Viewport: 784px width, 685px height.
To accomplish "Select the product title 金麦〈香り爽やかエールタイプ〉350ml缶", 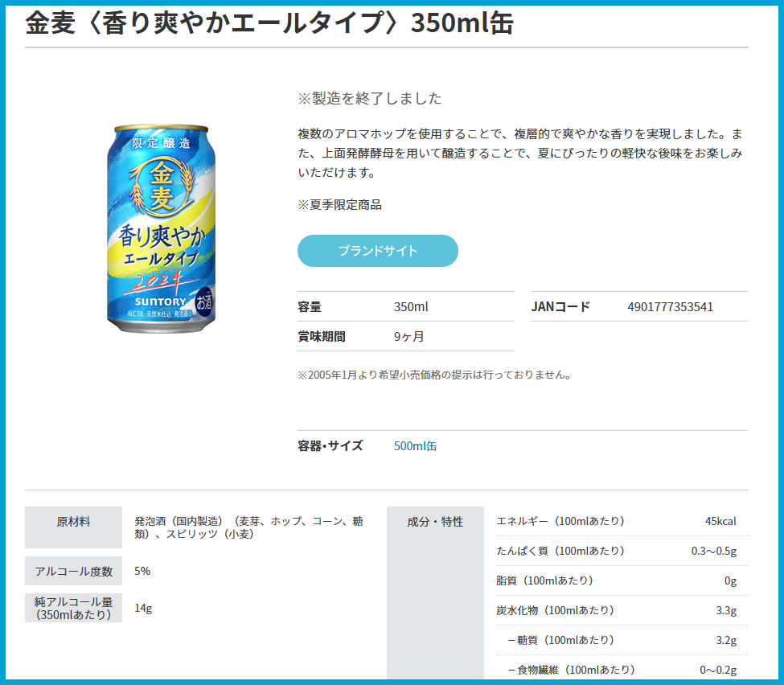I will pyautogui.click(x=269, y=23).
